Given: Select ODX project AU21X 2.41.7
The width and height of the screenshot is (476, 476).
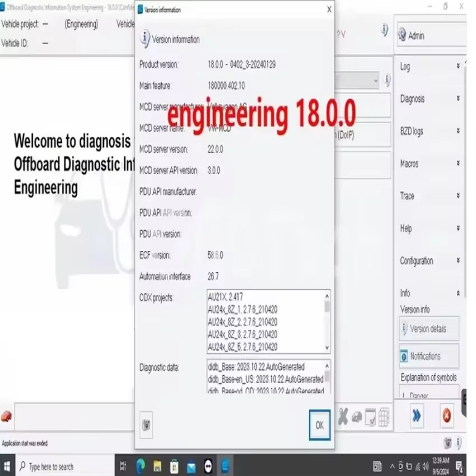Looking at the screenshot, I should [225, 297].
